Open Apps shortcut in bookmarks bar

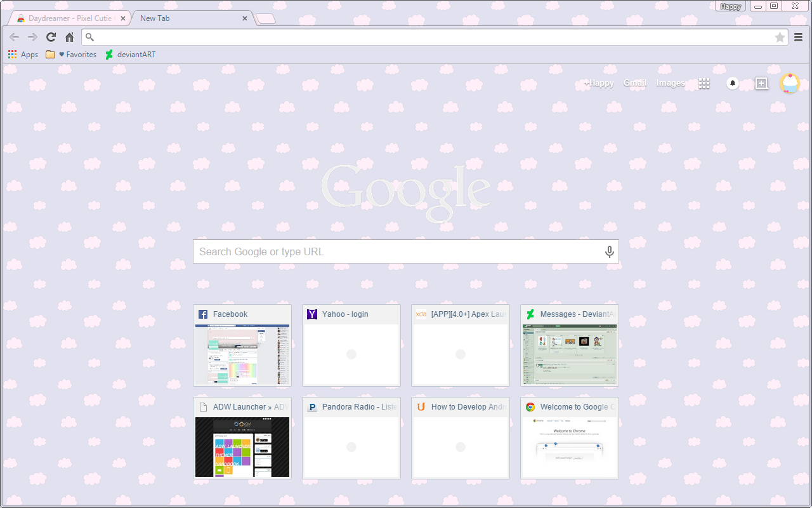coord(23,55)
